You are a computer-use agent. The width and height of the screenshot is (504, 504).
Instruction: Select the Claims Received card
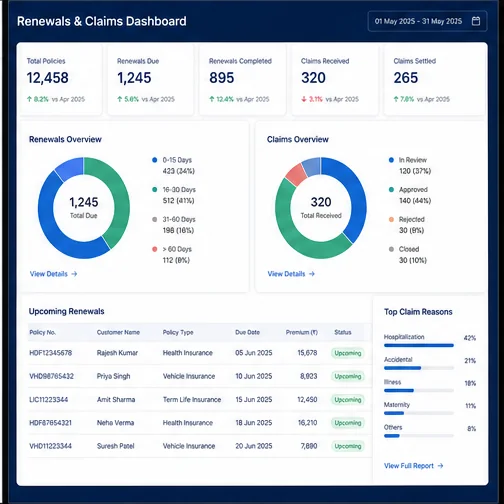(x=335, y=80)
